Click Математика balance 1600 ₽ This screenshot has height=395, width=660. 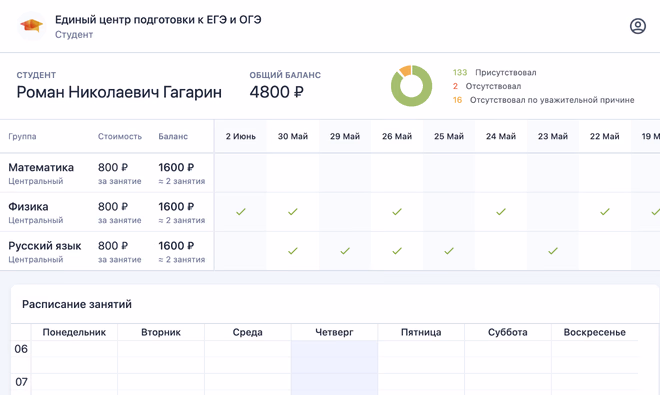click(x=176, y=168)
